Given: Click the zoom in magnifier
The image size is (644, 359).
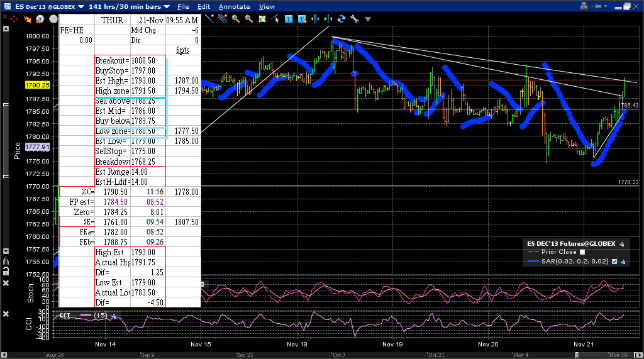Looking at the screenshot, I should click(236, 18).
